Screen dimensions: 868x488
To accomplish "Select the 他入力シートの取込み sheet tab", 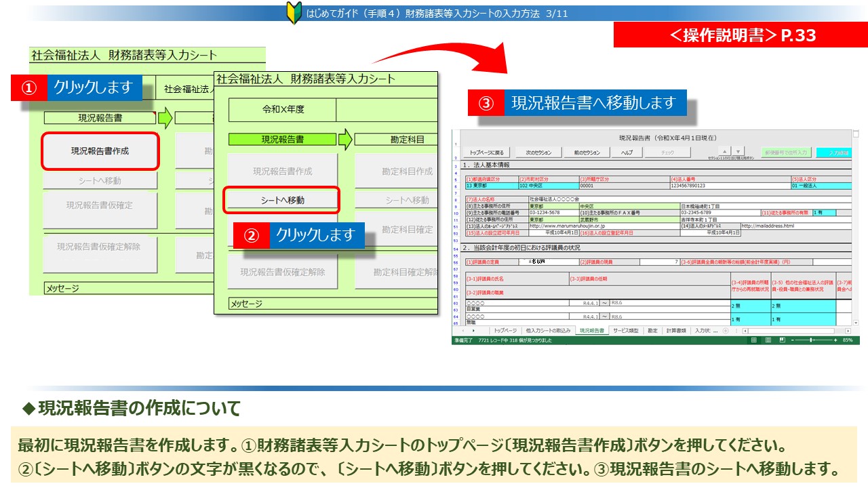I will [x=548, y=331].
